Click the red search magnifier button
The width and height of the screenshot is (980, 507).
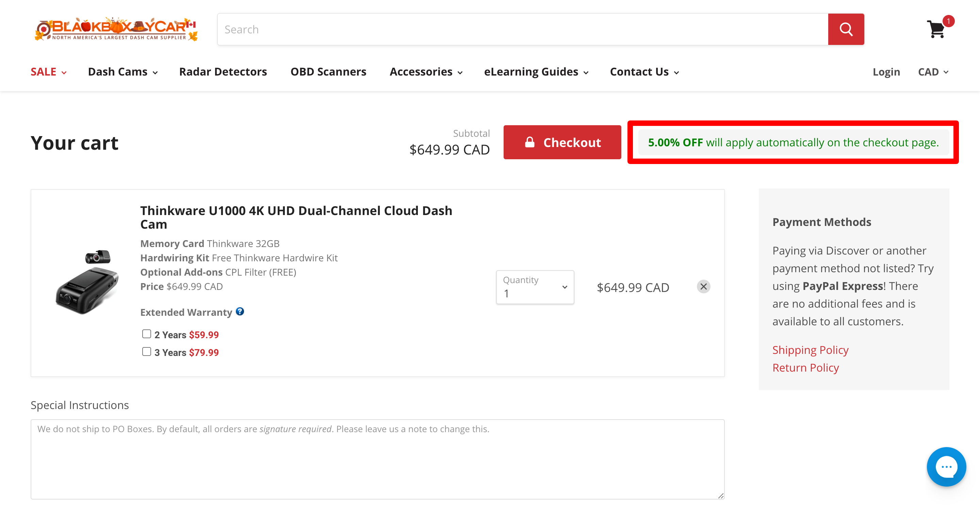[x=846, y=29]
